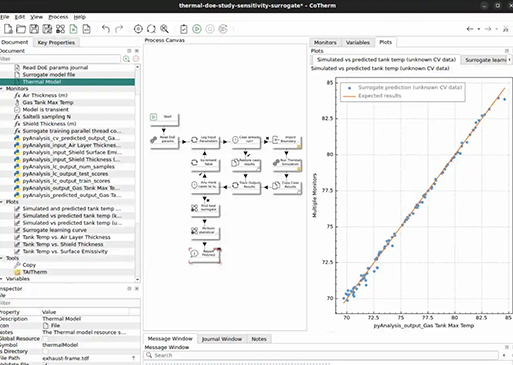
Task: Select the Model is transient monitor
Action: coord(46,110)
